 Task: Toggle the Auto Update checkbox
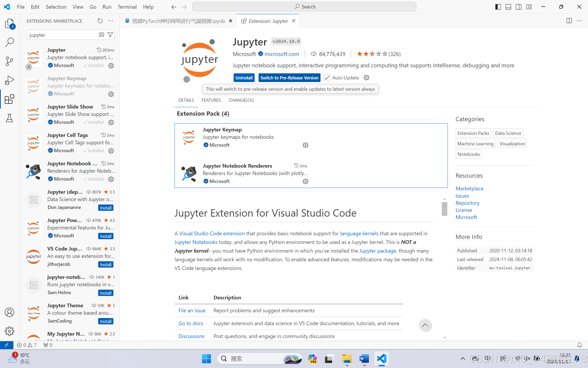click(327, 78)
